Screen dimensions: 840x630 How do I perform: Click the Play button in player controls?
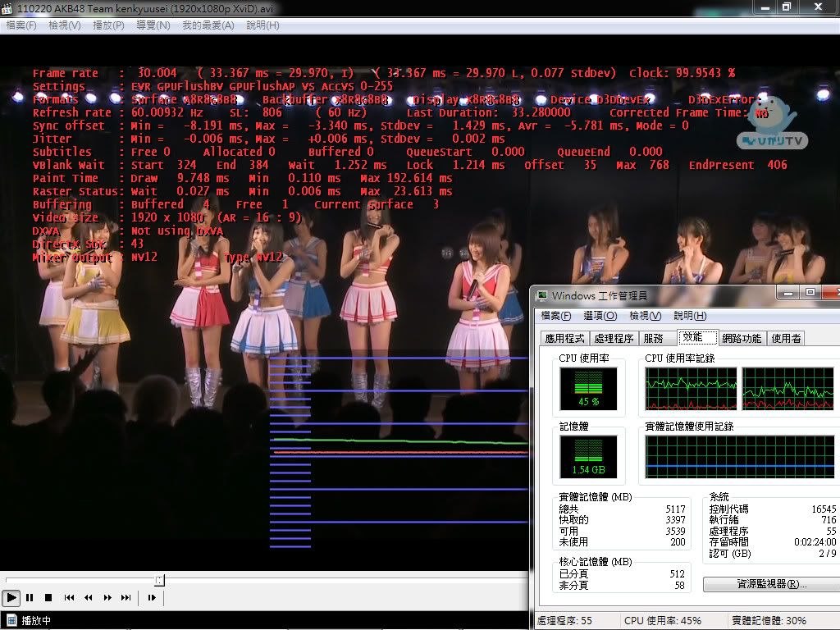coord(11,598)
